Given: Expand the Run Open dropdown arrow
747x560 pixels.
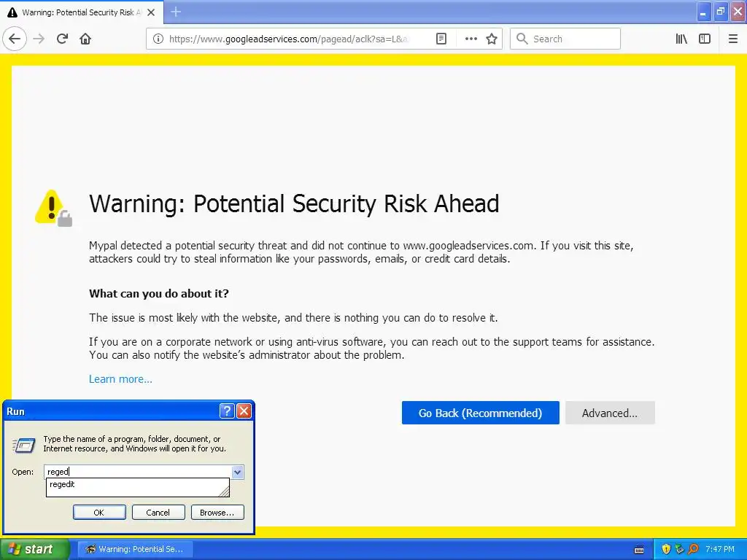Looking at the screenshot, I should [x=237, y=472].
